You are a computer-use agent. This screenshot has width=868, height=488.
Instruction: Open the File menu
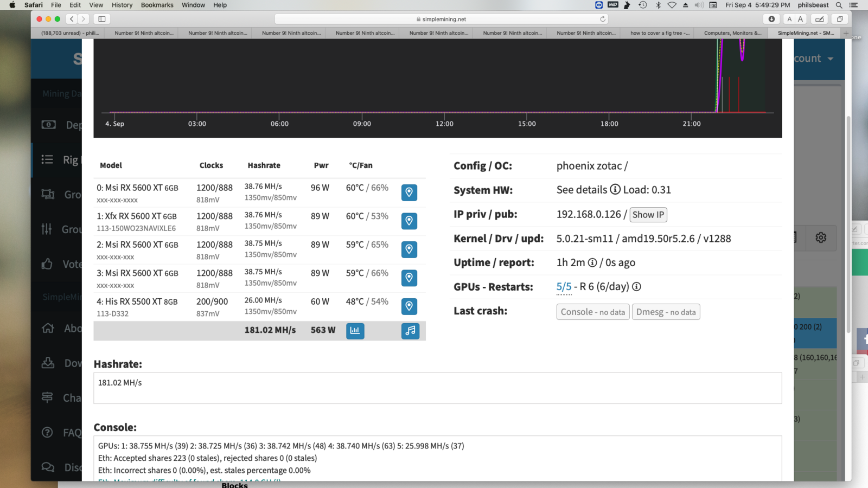(x=56, y=5)
